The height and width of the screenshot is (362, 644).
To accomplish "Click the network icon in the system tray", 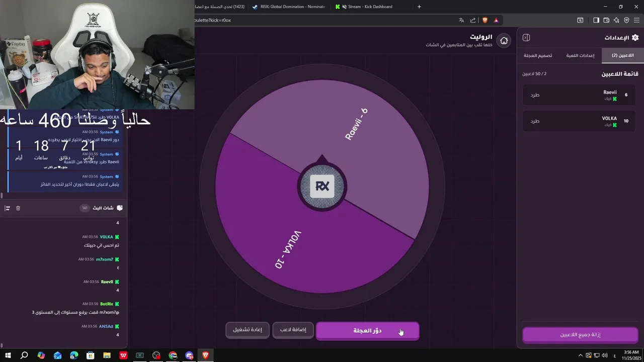I will click(x=596, y=355).
